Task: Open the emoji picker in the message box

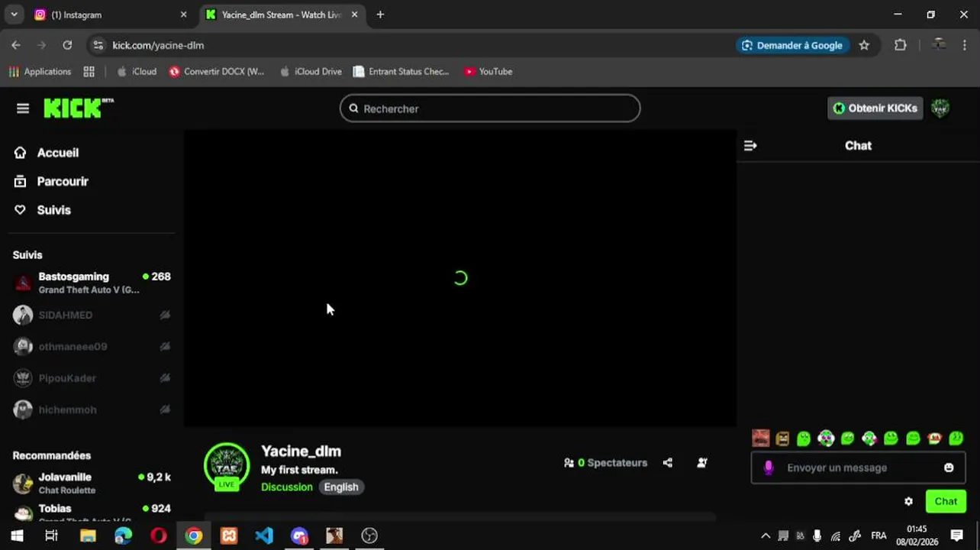Action: pos(949,467)
